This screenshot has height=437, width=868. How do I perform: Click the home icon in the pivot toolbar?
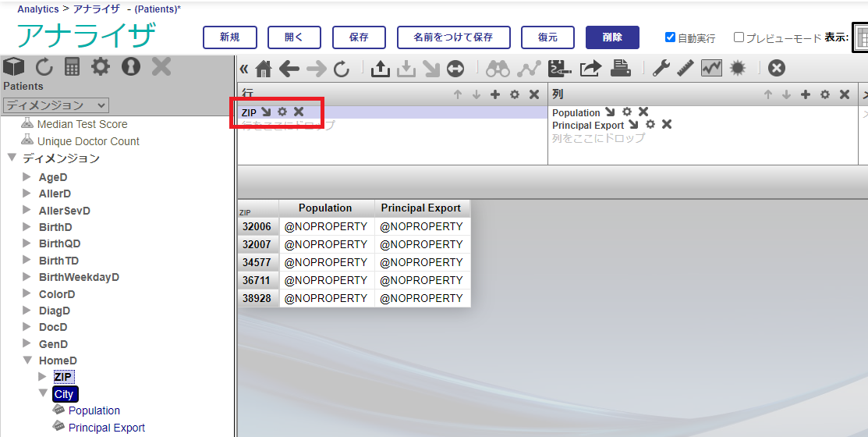[264, 69]
